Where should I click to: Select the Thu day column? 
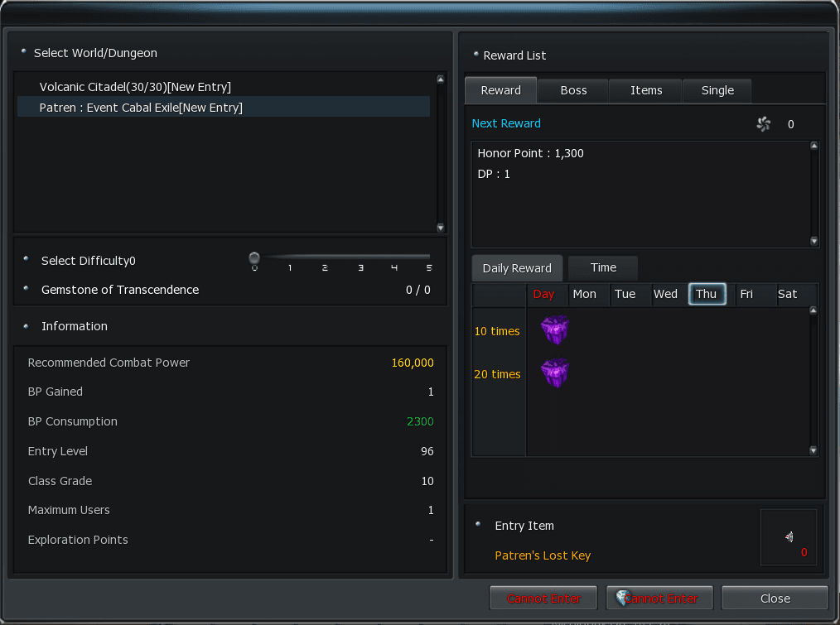pyautogui.click(x=707, y=294)
